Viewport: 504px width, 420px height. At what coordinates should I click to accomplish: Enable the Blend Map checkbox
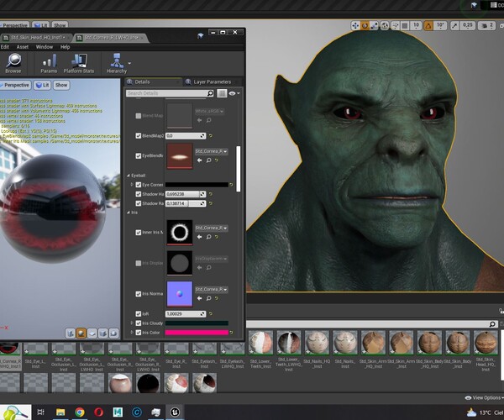pos(139,116)
